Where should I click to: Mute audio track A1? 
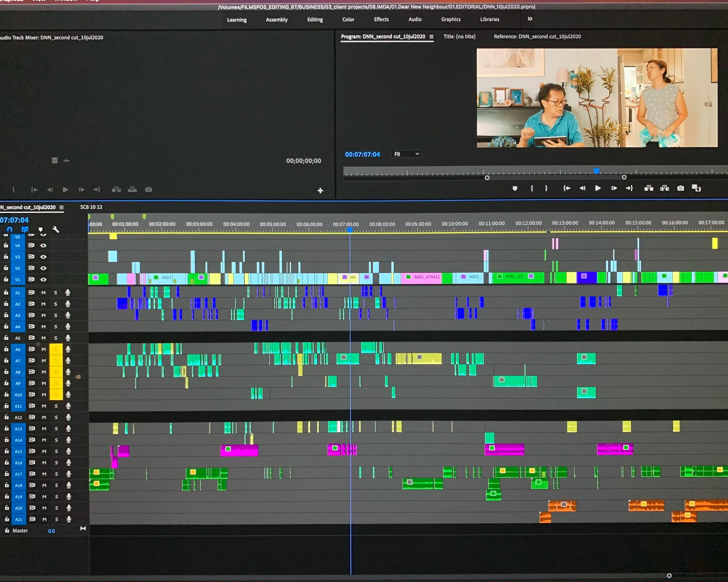(x=44, y=293)
